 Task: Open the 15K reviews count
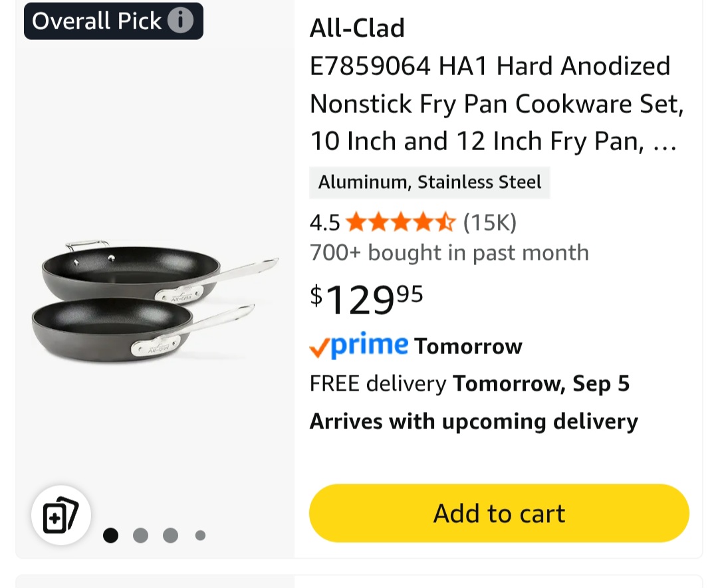click(489, 223)
